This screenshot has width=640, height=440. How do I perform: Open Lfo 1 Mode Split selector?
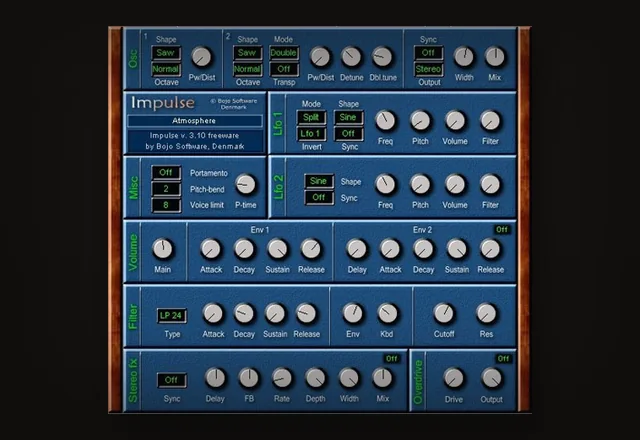[x=311, y=117]
